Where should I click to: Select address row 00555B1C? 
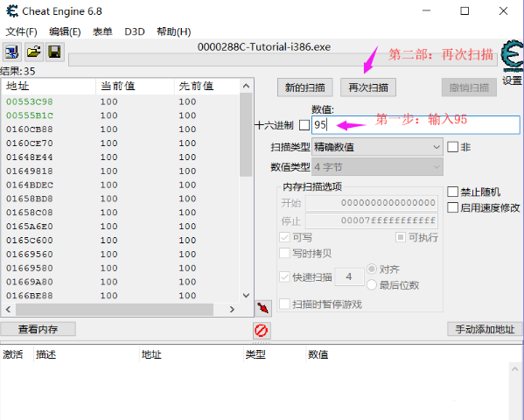pos(121,115)
